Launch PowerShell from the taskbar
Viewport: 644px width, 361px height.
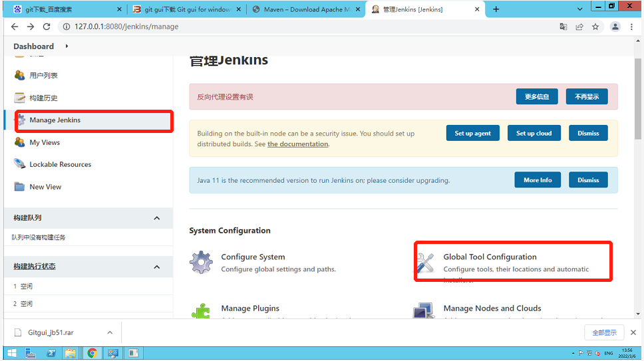click(51, 353)
